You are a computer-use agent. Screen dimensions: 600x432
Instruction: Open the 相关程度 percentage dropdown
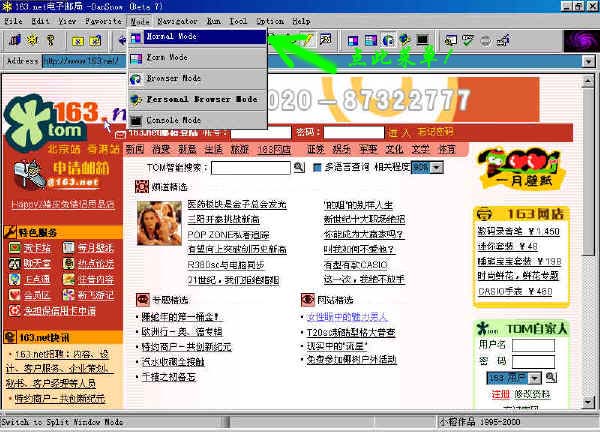[437, 167]
